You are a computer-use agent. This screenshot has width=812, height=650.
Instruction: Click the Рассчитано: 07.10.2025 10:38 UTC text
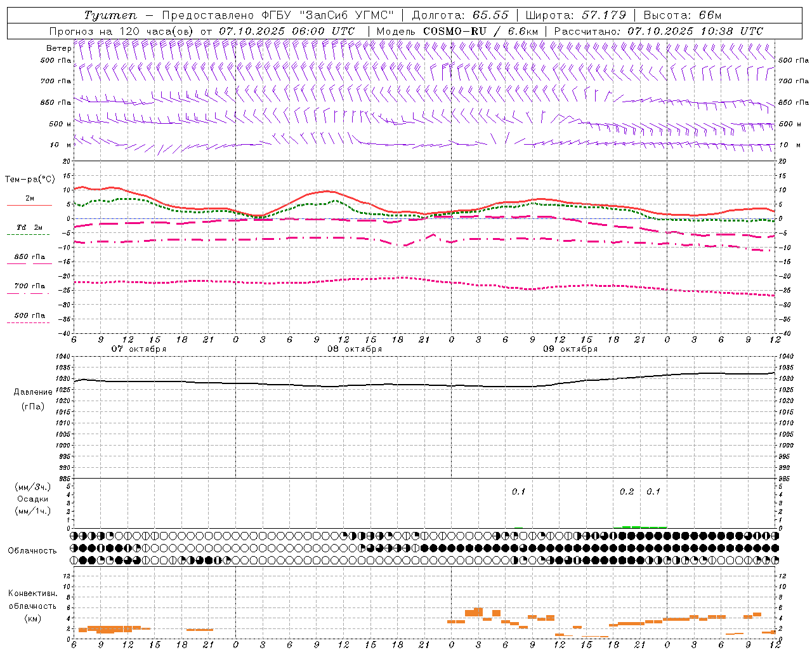coord(658,31)
